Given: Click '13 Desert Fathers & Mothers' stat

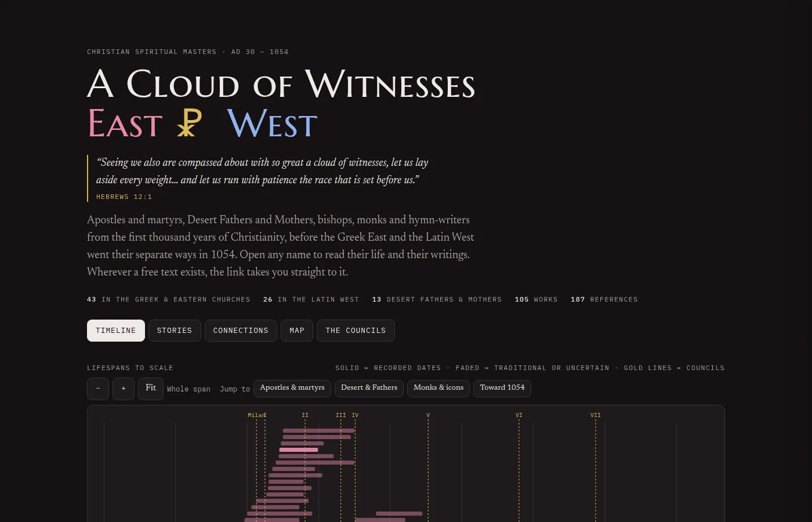Looking at the screenshot, I should click(437, 300).
